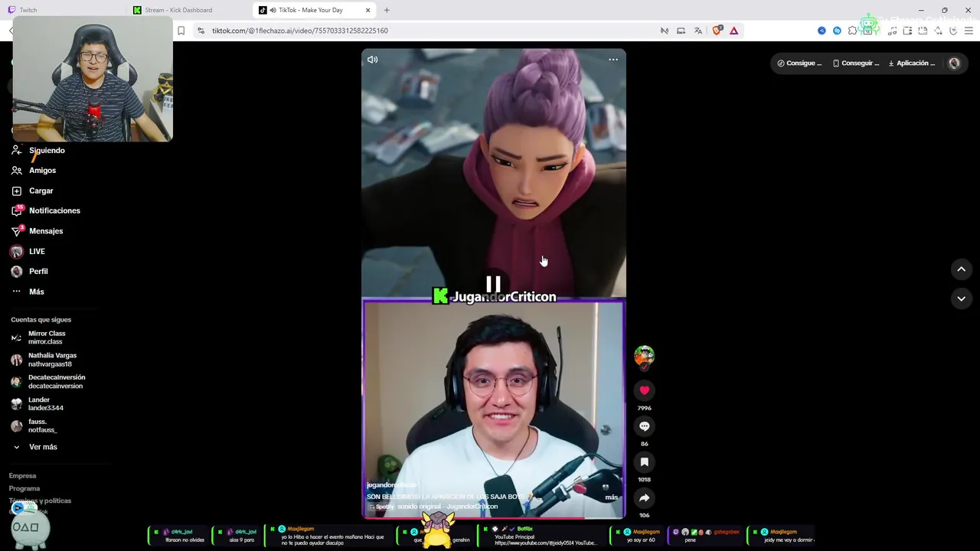Open a new browser tab
The width and height of the screenshot is (980, 551).
coord(387,10)
